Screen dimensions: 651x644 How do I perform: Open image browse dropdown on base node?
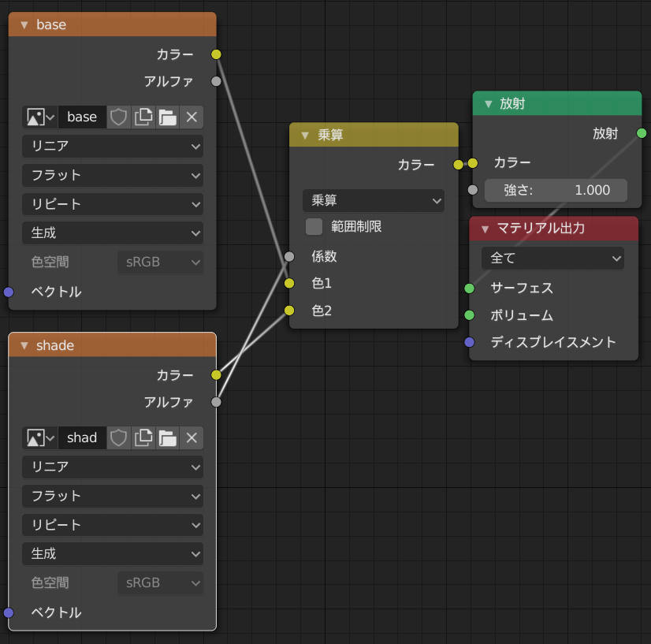[40, 117]
